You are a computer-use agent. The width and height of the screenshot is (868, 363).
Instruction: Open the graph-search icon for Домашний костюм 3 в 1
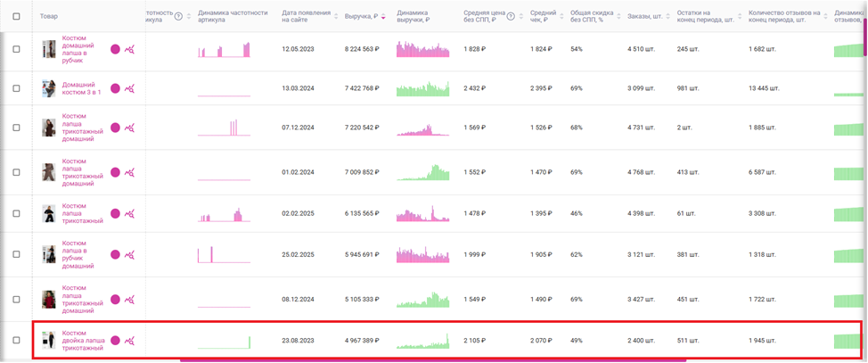pos(129,88)
